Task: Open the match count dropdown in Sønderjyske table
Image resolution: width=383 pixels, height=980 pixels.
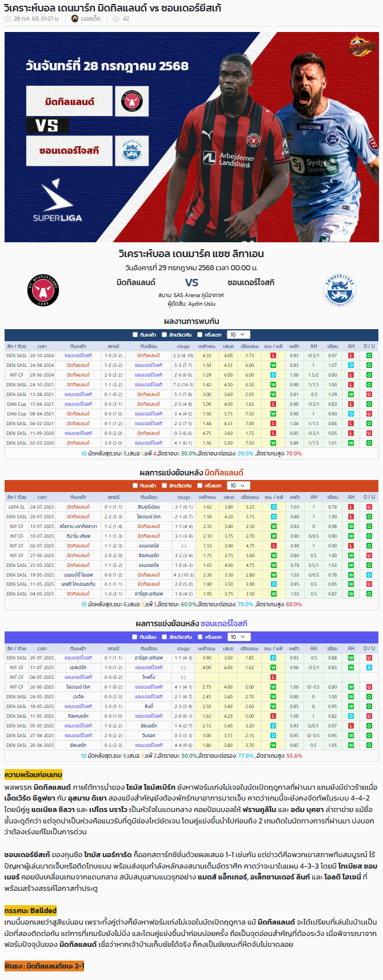Action: (x=238, y=637)
